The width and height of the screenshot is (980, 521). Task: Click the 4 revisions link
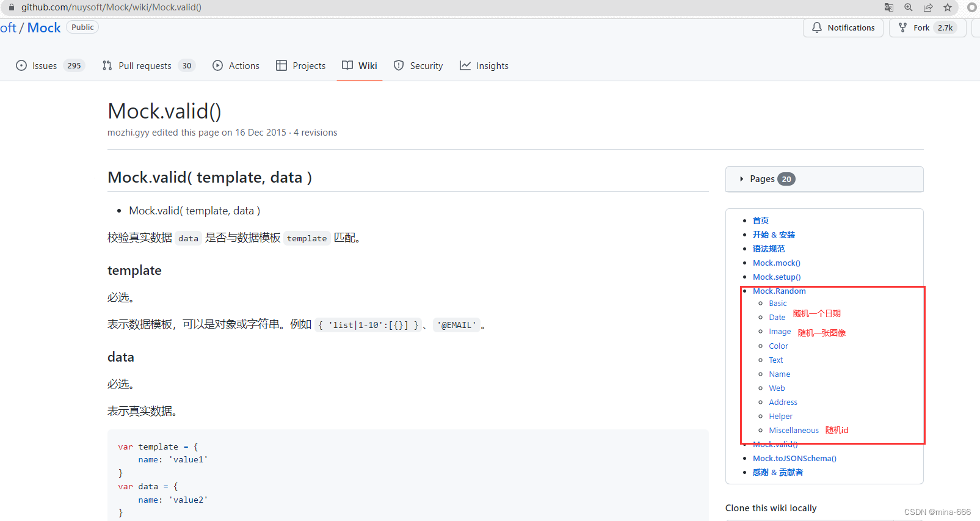pos(315,133)
